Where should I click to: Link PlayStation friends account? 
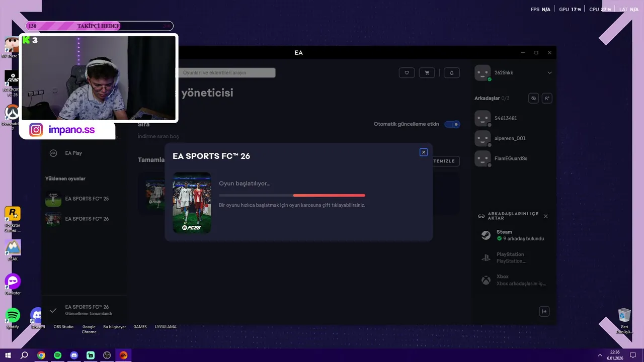click(514, 257)
